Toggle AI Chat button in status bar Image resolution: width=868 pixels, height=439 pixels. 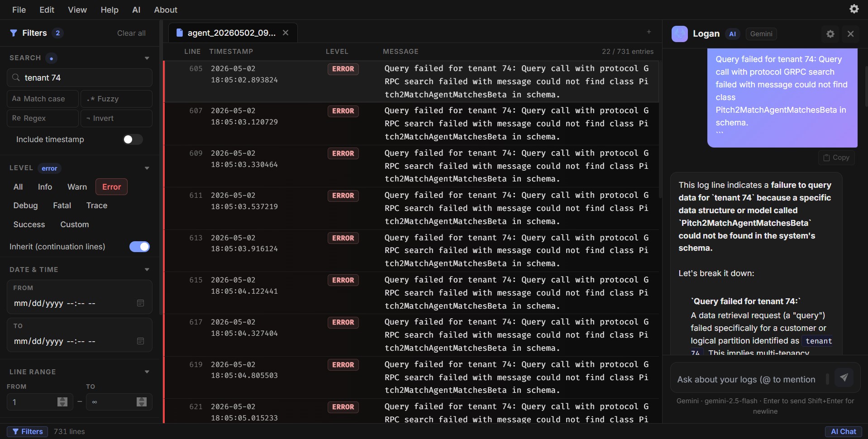pyautogui.click(x=843, y=431)
